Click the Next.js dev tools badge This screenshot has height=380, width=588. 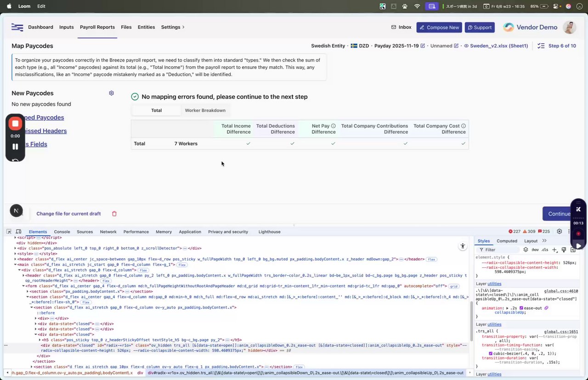17,211
